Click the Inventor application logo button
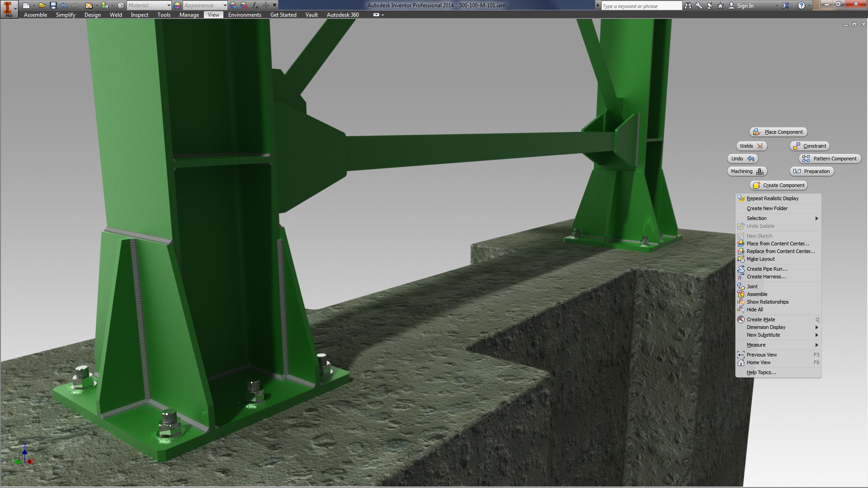 tap(8, 9)
